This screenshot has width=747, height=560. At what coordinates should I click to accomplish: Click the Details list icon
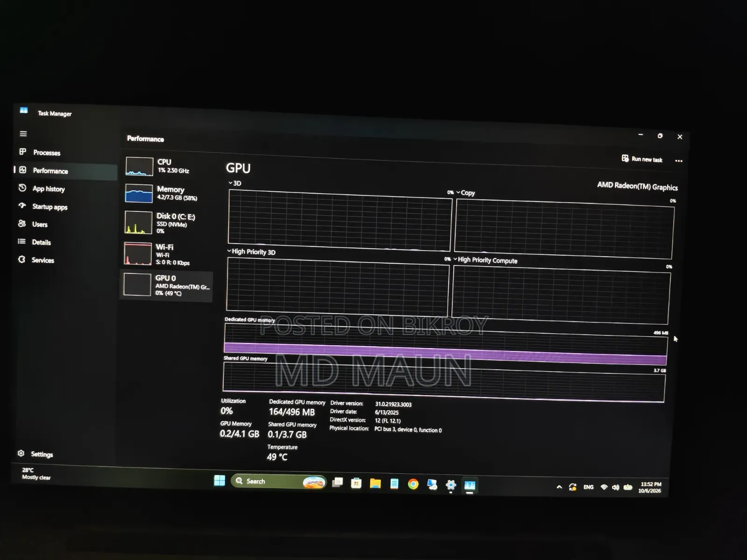point(21,241)
